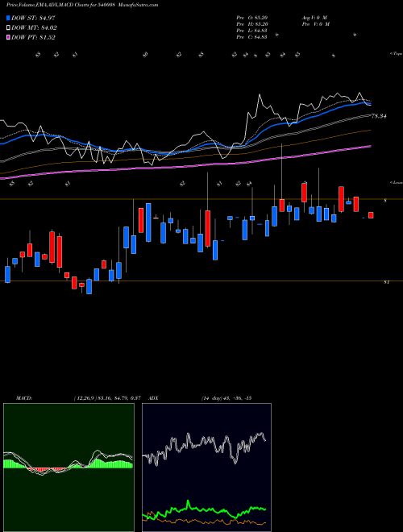
Task: Click the 81 price axis label at right
Action: [x=386, y=282]
